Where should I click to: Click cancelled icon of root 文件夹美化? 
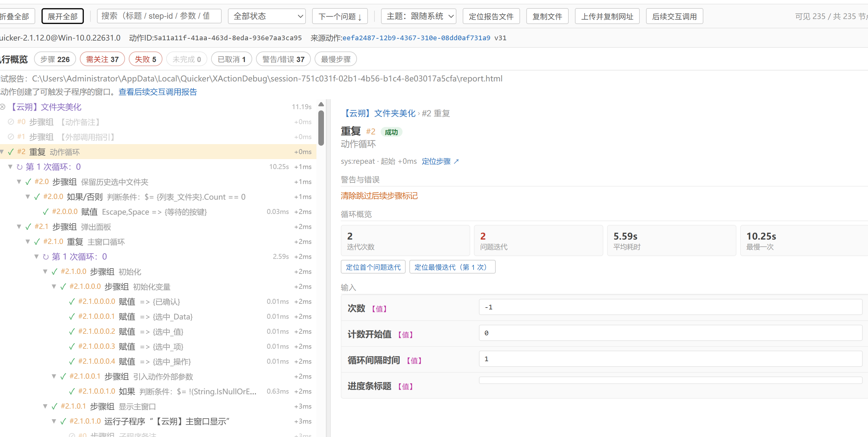tap(3, 107)
